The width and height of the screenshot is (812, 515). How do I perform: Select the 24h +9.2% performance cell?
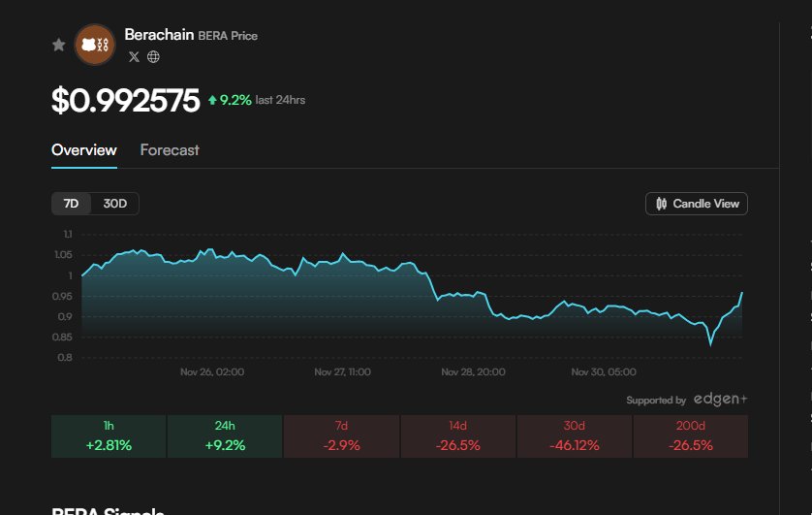coord(225,436)
